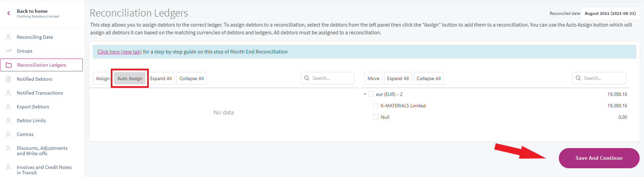Tick the eur (EUR) - 2 checkbox
This screenshot has height=177, width=644.
point(371,94)
